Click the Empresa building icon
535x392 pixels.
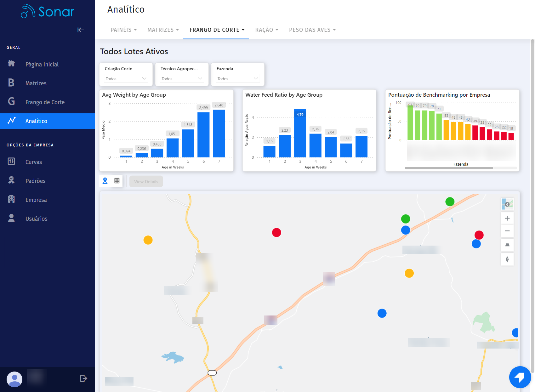pyautogui.click(x=11, y=199)
